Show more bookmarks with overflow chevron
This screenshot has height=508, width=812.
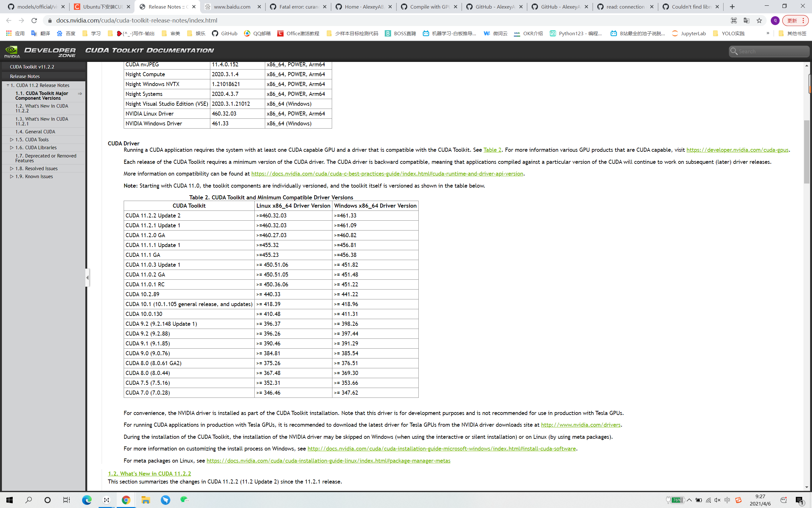click(768, 33)
